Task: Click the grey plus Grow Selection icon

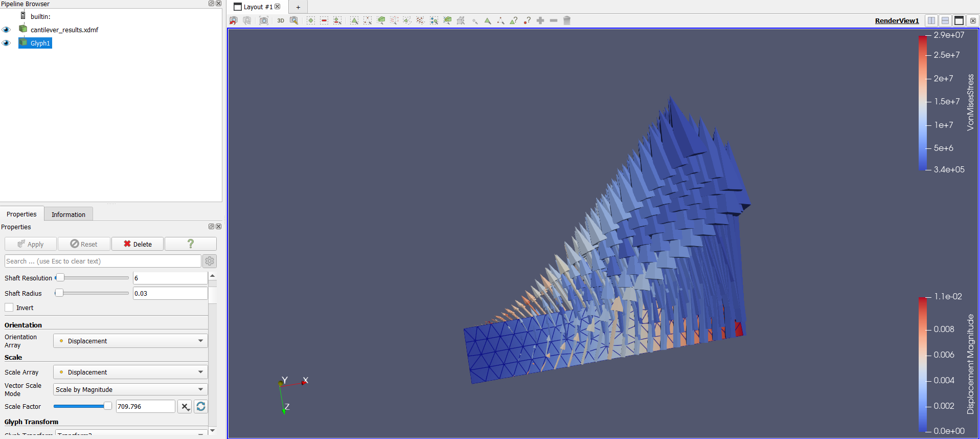Action: click(x=540, y=20)
